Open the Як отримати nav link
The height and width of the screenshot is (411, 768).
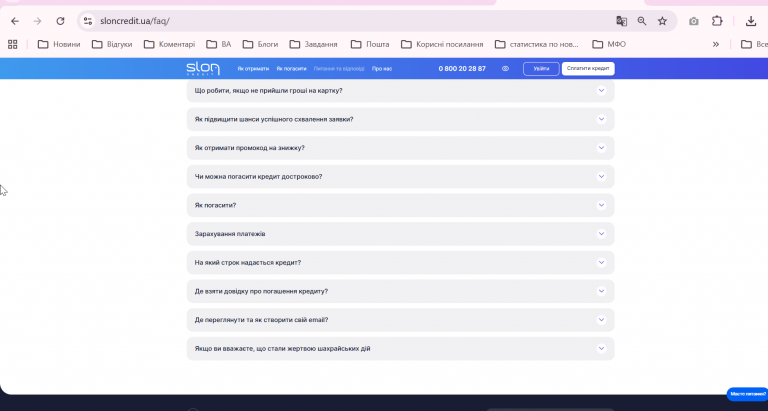click(x=253, y=69)
